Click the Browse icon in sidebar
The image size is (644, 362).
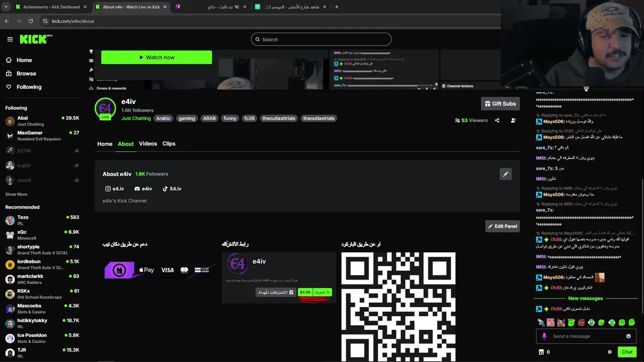pyautogui.click(x=9, y=73)
